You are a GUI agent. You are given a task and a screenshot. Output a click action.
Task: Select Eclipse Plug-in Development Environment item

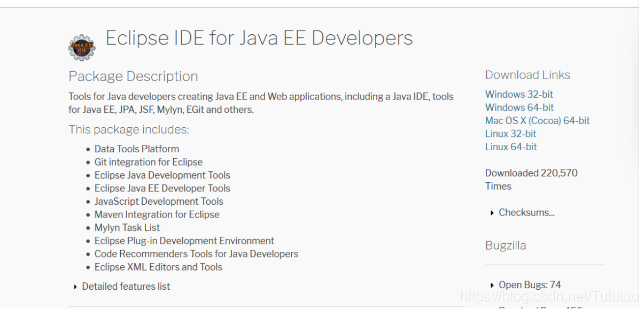click(x=184, y=241)
